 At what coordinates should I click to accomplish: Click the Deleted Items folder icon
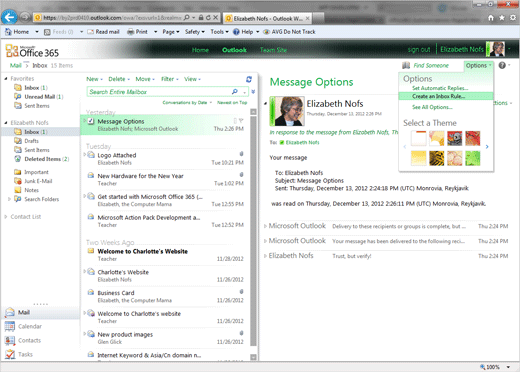[x=18, y=159]
